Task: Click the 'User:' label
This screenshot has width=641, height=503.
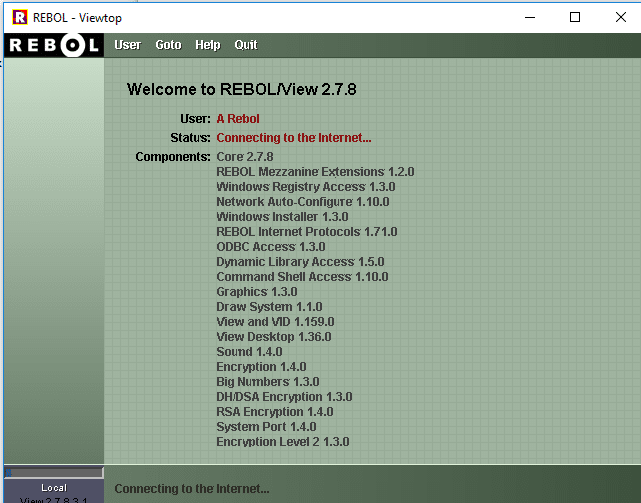Action: 195,119
